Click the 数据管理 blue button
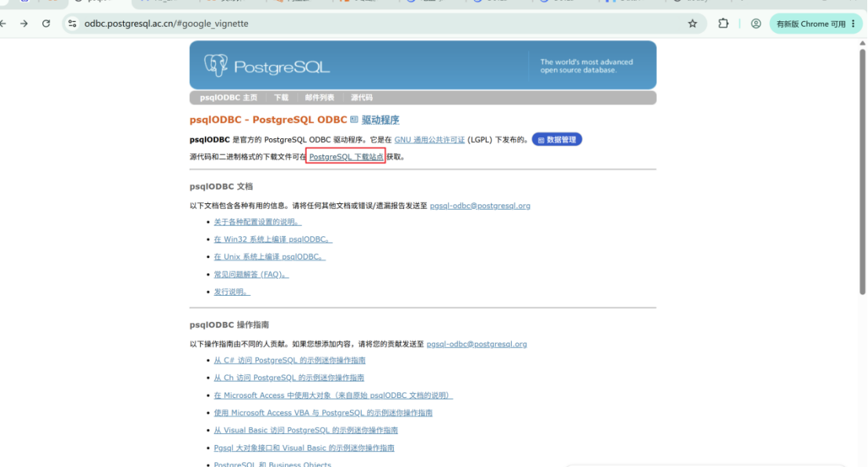868x467 pixels. (557, 140)
